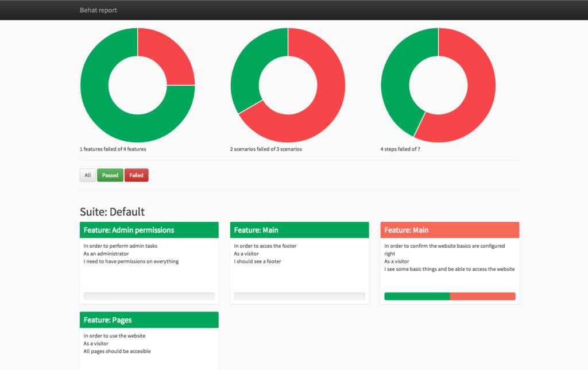
Task: Enable the Failed filter
Action: click(x=136, y=175)
